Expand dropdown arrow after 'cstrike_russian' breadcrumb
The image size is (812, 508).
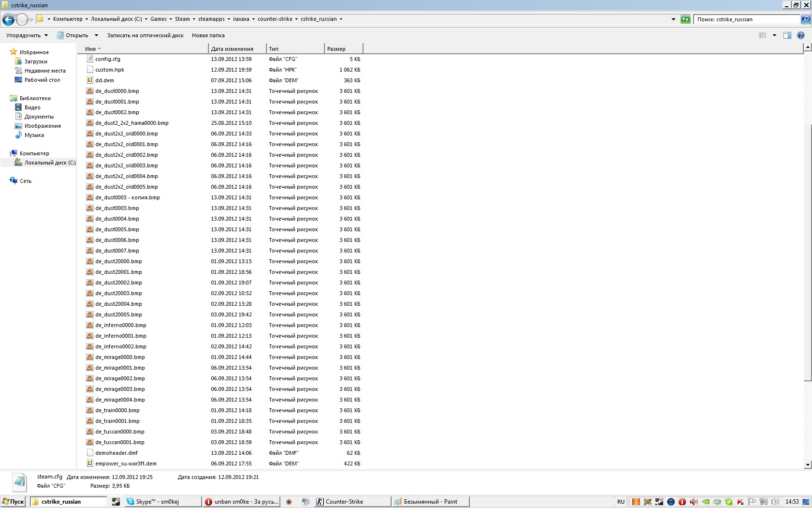(x=341, y=19)
